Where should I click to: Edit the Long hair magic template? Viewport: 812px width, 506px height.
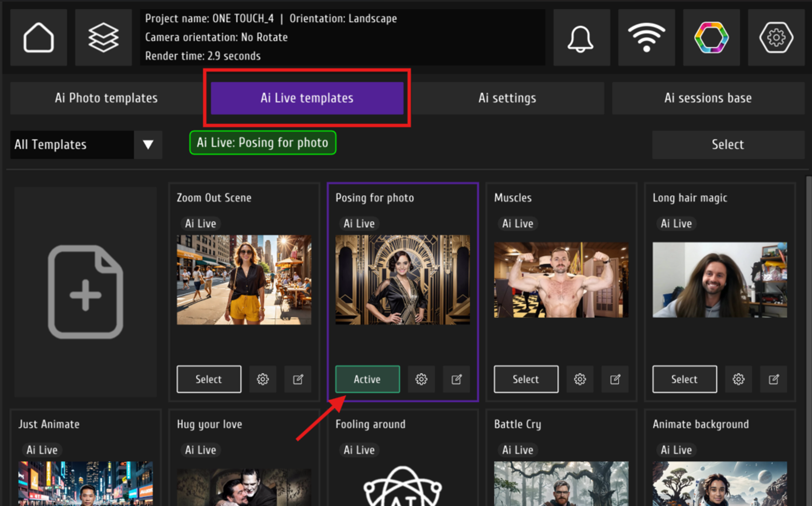point(774,379)
